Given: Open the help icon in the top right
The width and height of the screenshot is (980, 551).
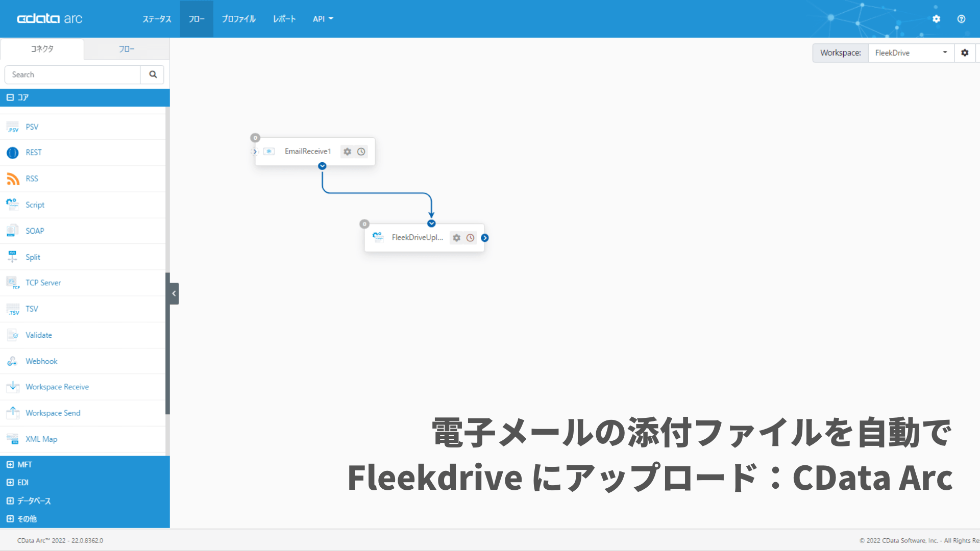Looking at the screenshot, I should pos(962,19).
